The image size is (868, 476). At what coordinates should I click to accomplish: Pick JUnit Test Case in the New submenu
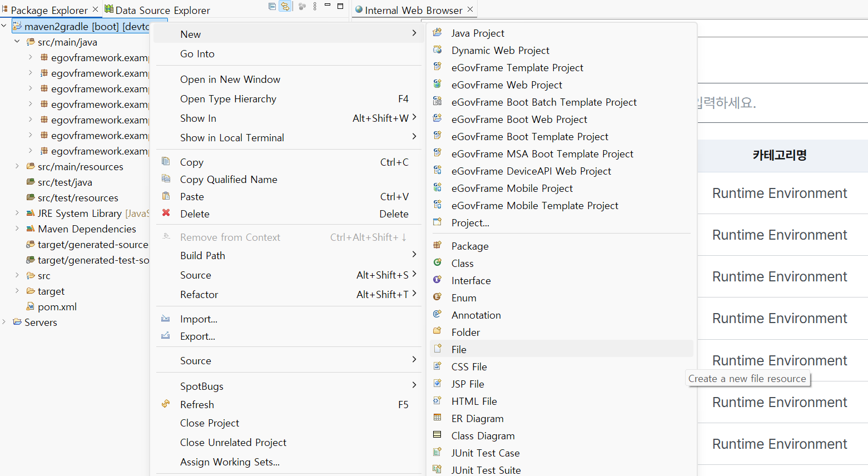click(485, 453)
